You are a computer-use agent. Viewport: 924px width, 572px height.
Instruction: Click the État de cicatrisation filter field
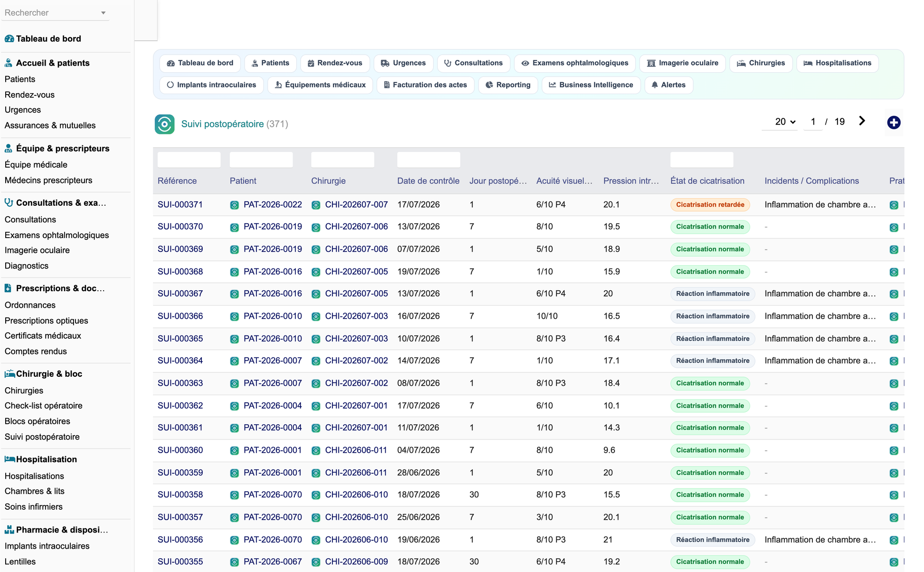pyautogui.click(x=702, y=160)
